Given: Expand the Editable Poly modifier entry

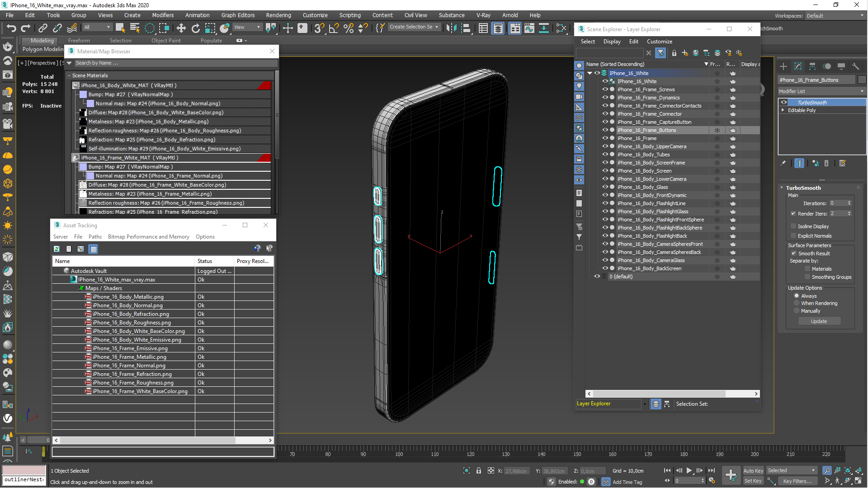Looking at the screenshot, I should click(x=783, y=110).
